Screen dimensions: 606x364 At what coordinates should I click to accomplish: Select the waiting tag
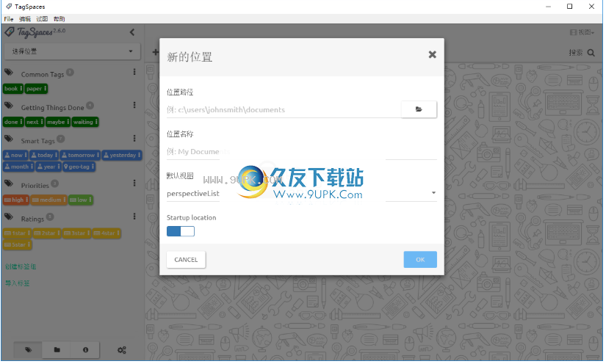[85, 122]
